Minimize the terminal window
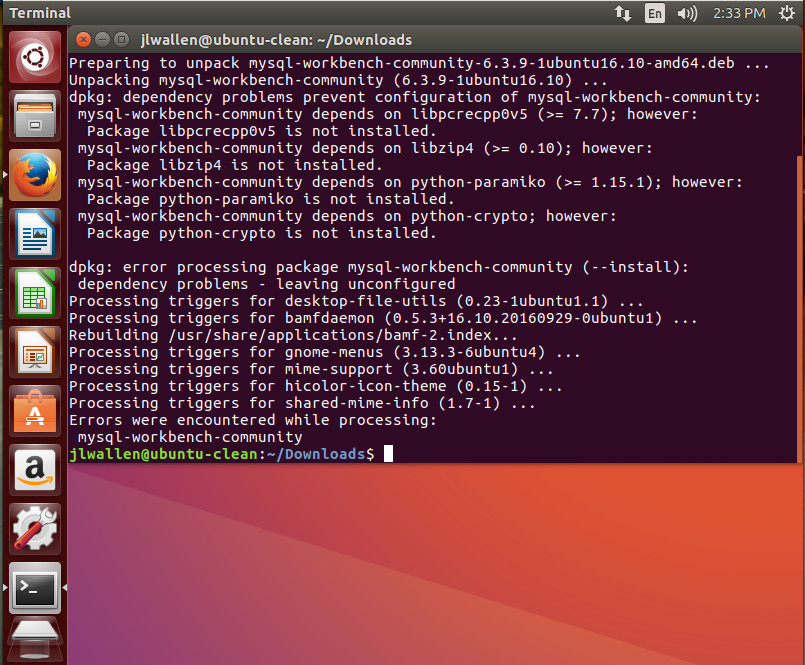 [102, 40]
